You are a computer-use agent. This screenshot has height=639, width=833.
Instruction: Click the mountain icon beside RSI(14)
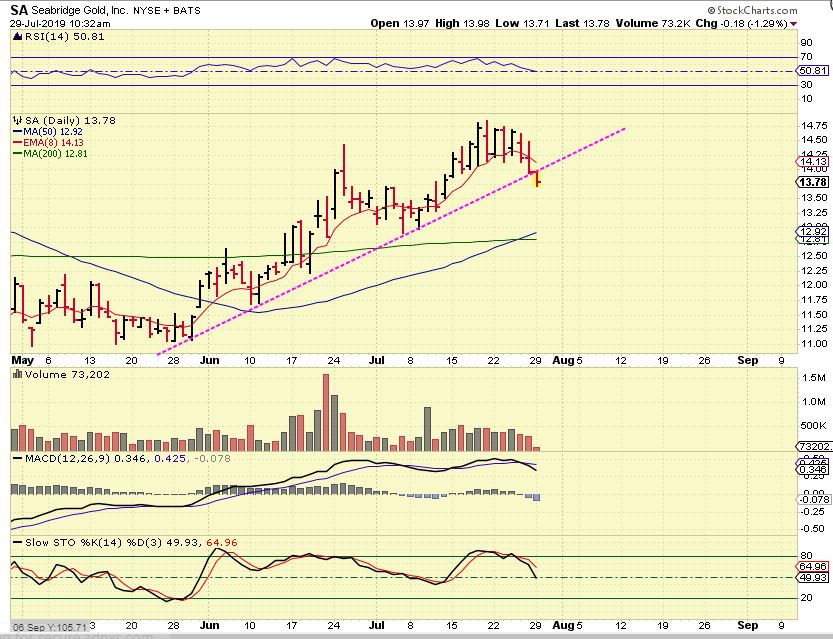(x=18, y=37)
